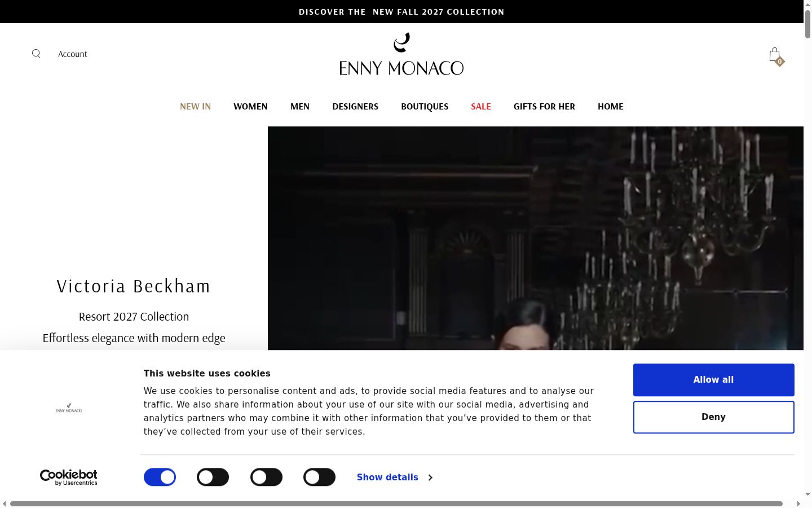Click the small Enny Monaco logo in cookie banner
Viewport: 812px width, 508px height.
(x=69, y=408)
